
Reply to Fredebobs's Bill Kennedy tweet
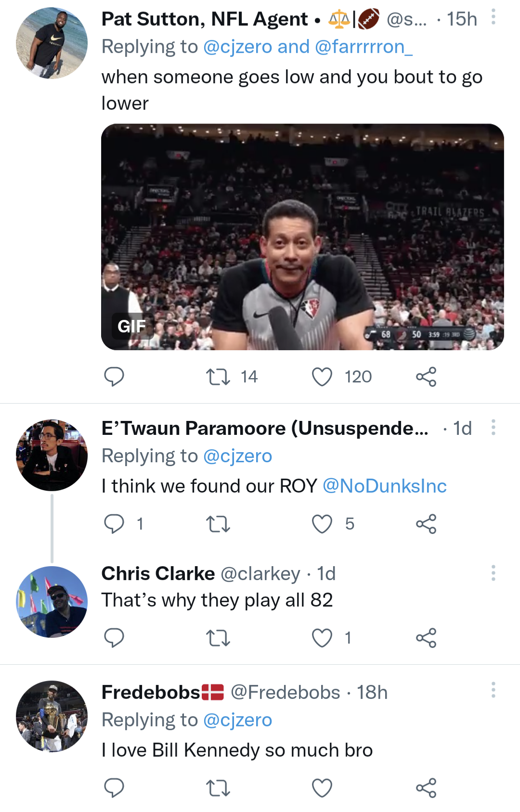[114, 788]
